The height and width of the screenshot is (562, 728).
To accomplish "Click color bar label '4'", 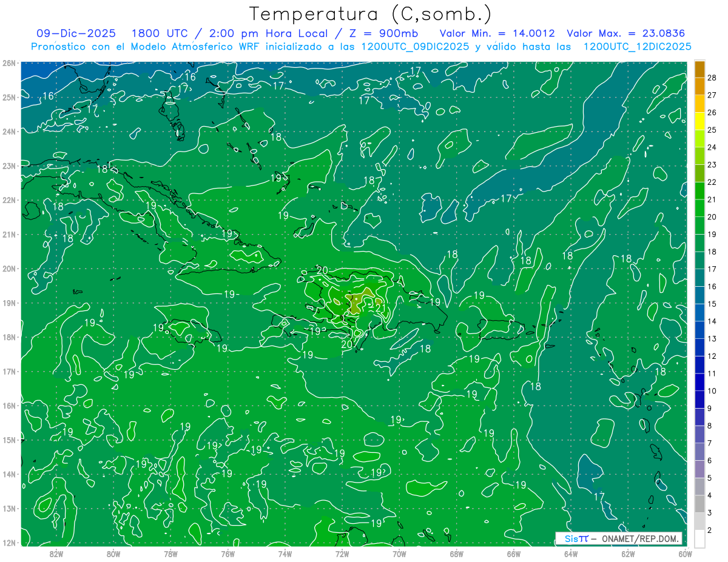I will click(x=710, y=496).
